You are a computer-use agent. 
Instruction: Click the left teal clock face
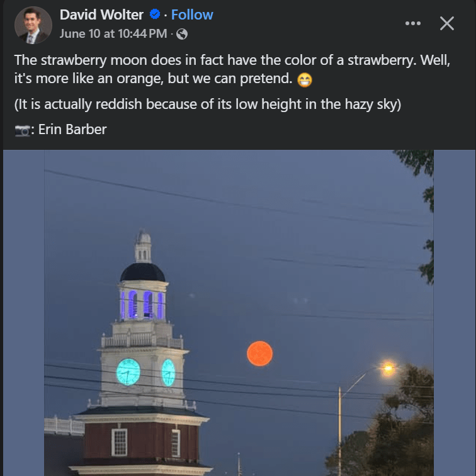pyautogui.click(x=128, y=371)
